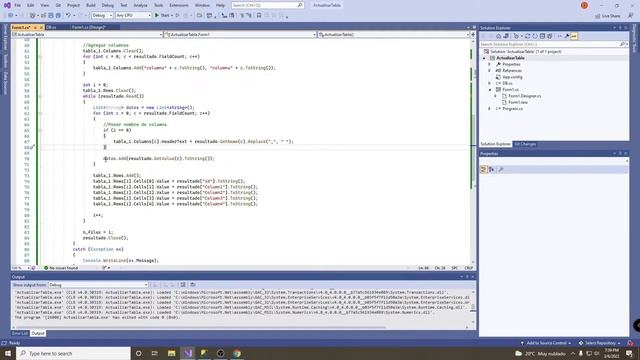640x360 pixels.
Task: Open the Tools menu
Action: tap(158, 5)
